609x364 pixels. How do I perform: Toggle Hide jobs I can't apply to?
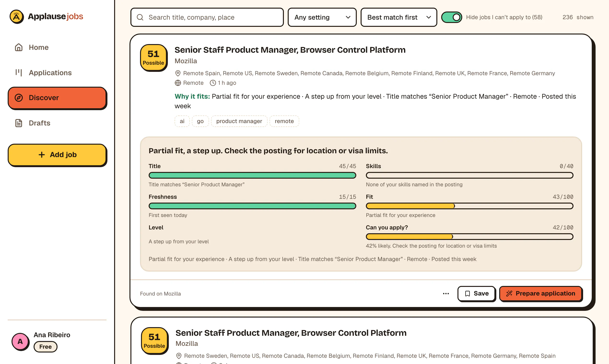[x=451, y=17]
